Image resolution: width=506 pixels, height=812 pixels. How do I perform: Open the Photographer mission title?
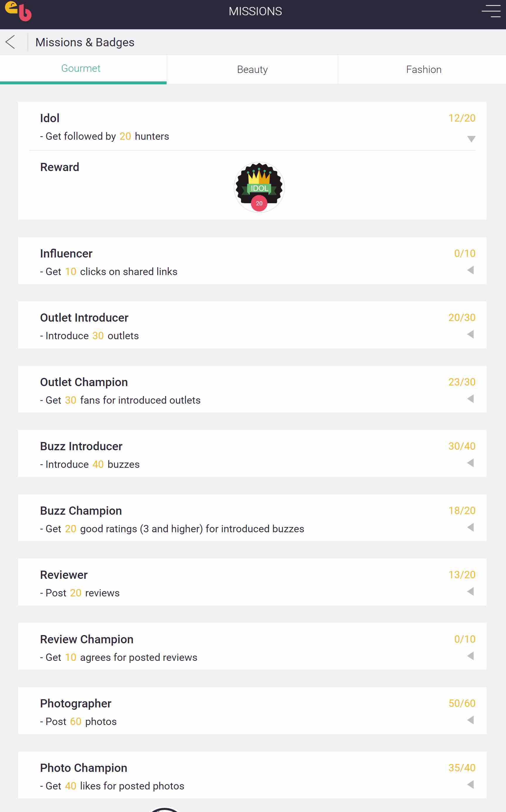pos(76,704)
